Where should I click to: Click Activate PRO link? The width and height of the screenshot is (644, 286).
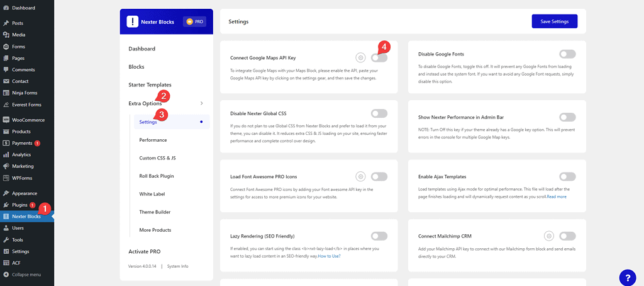click(x=145, y=251)
